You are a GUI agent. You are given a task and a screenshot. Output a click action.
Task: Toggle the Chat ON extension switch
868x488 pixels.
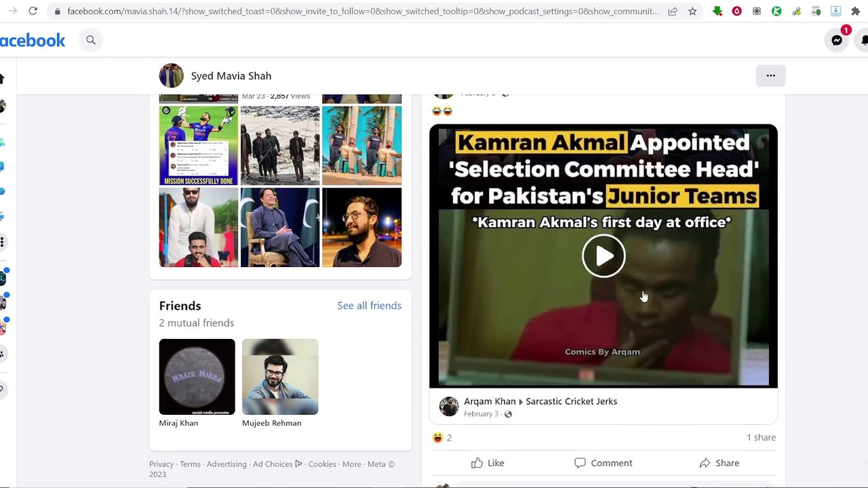click(x=816, y=12)
